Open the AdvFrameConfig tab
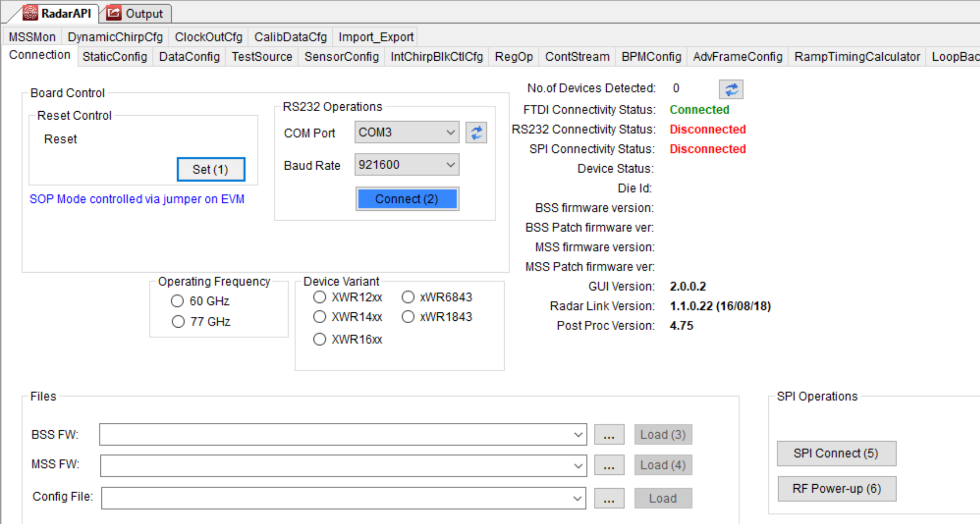This screenshot has height=524, width=980. tap(738, 57)
